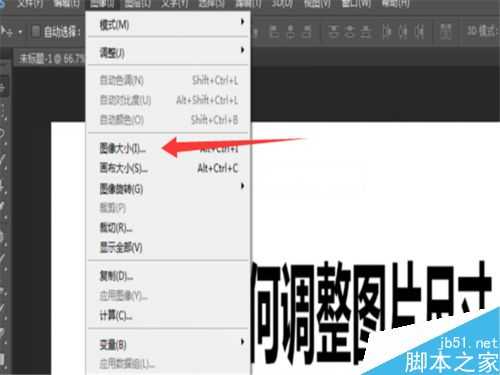Image resolution: width=500 pixels, height=375 pixels.
Task: Choose 图像大小(I)... from the menu
Action: pos(168,148)
